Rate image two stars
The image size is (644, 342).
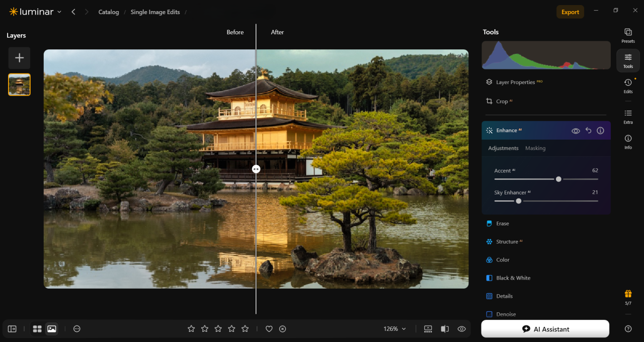click(205, 329)
